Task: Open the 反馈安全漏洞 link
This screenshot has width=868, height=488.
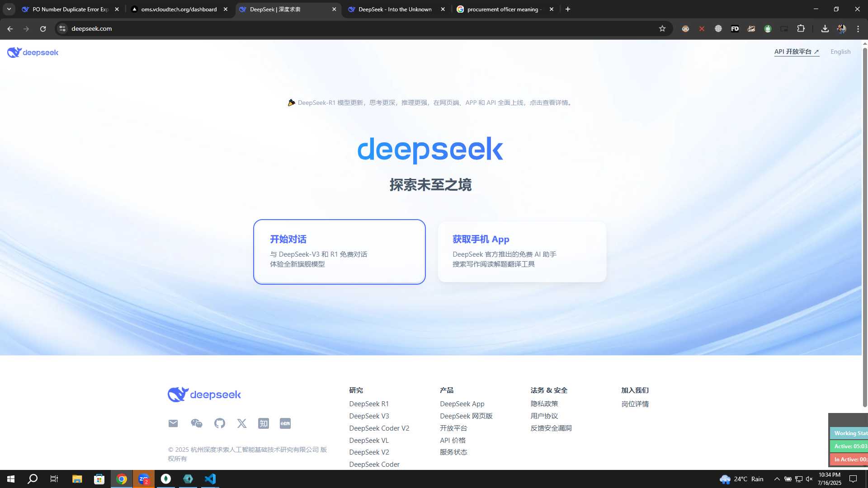Action: point(551,428)
